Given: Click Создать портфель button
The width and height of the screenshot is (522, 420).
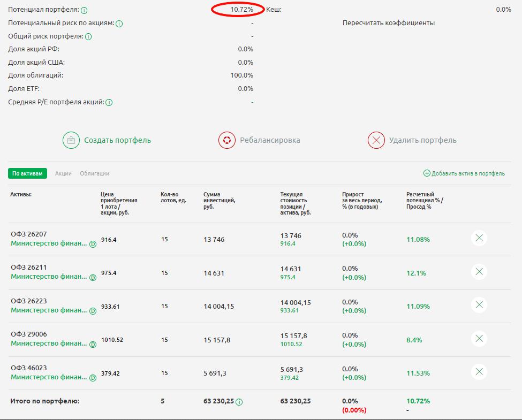Looking at the screenshot, I should (107, 140).
